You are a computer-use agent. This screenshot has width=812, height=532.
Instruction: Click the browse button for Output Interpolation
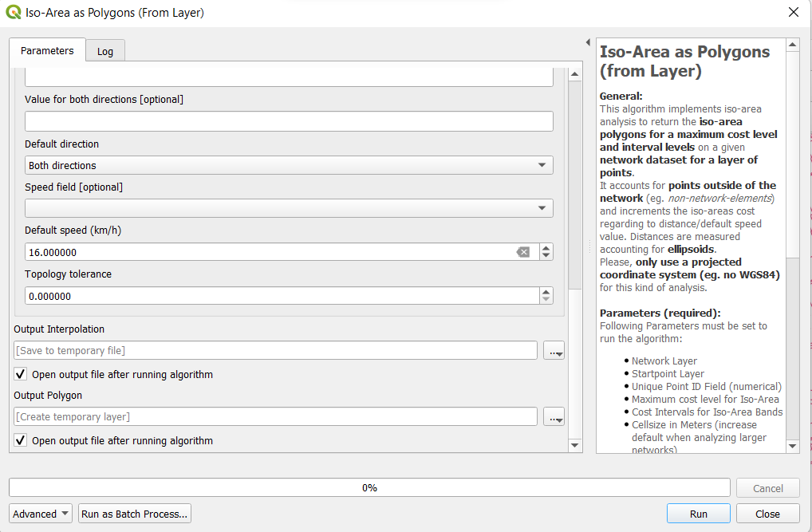click(554, 351)
